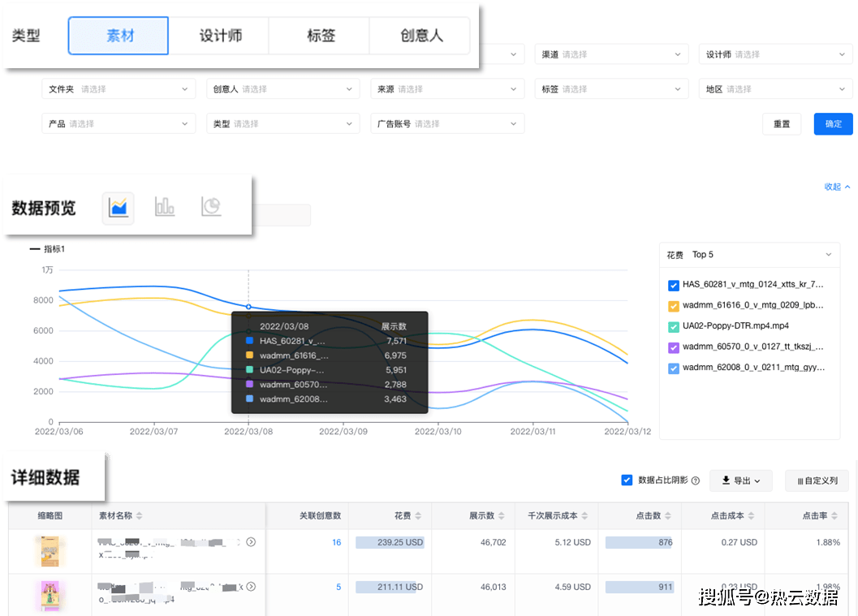Open the 标签 filter dropdown

[611, 88]
